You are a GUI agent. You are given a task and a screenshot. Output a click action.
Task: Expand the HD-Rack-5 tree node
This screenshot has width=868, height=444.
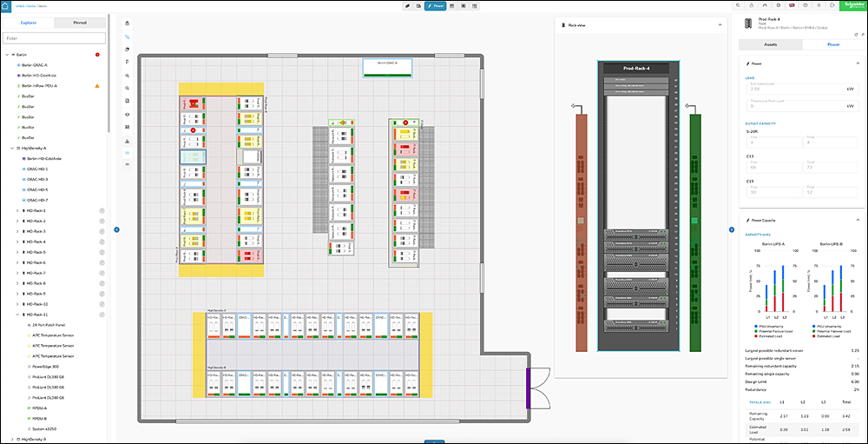coord(17,252)
